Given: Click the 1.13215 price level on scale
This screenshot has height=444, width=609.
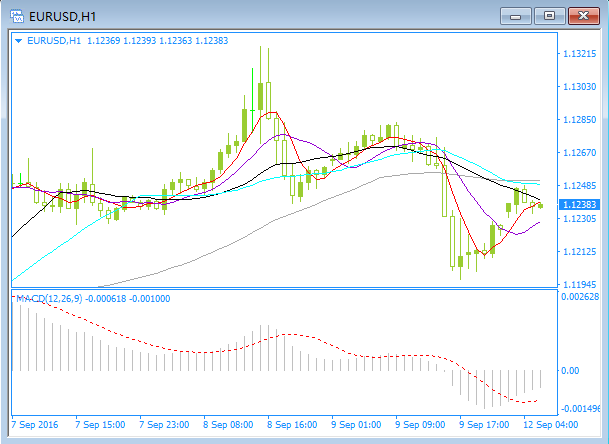Looking at the screenshot, I should 579,54.
